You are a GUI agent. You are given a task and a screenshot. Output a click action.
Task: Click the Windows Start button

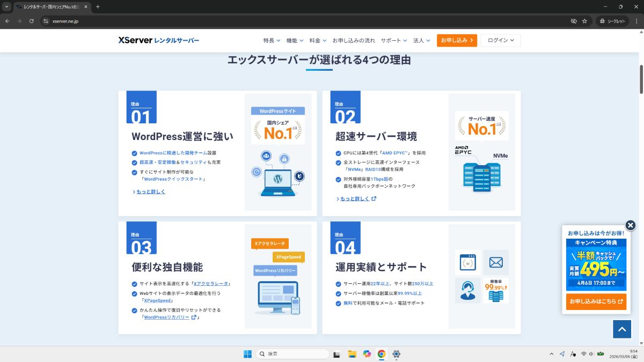point(247,354)
